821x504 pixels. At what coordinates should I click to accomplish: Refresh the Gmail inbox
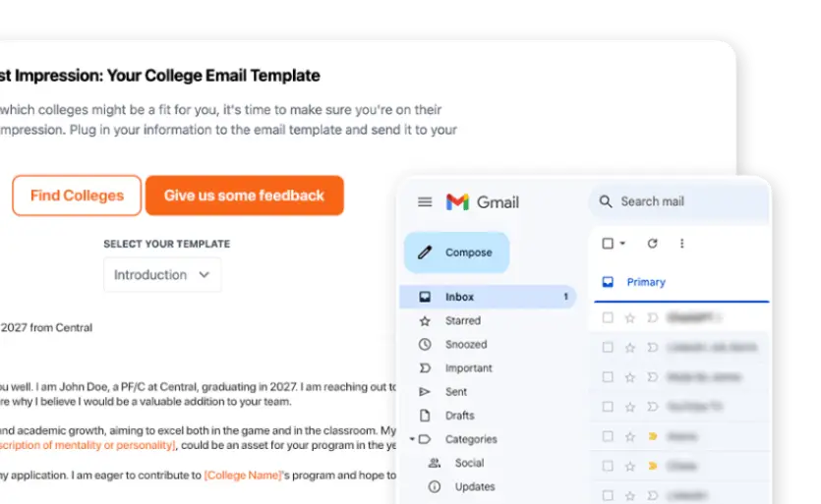pyautogui.click(x=652, y=244)
